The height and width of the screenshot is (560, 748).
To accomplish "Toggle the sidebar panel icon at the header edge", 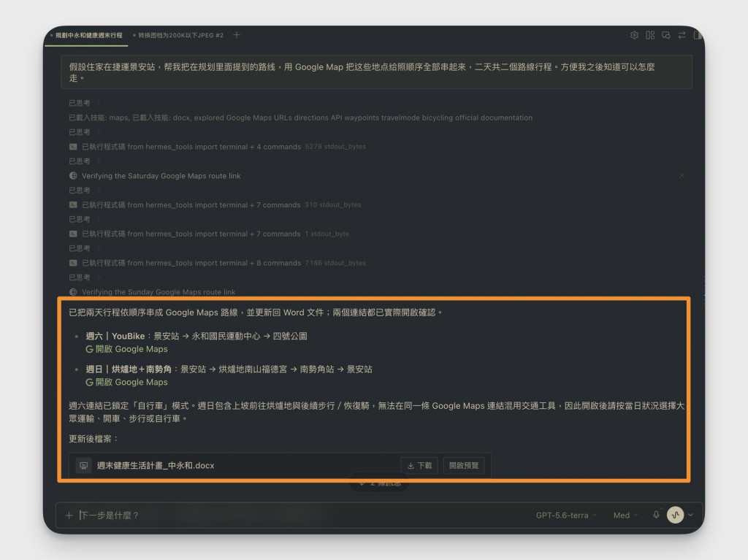I will point(697,35).
